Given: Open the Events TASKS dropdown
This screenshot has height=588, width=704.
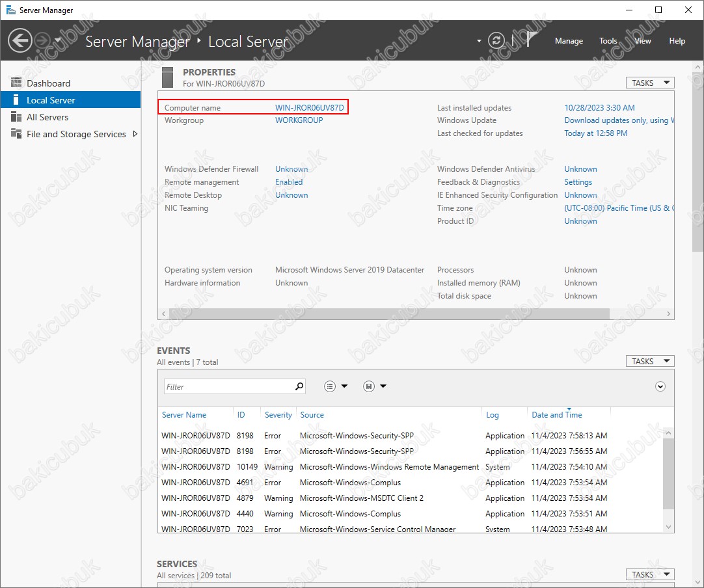Looking at the screenshot, I should point(650,361).
